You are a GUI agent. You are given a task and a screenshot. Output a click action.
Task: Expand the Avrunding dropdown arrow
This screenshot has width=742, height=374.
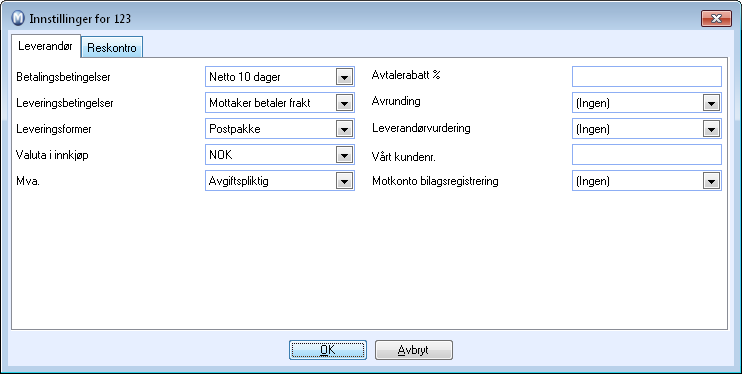(x=711, y=103)
